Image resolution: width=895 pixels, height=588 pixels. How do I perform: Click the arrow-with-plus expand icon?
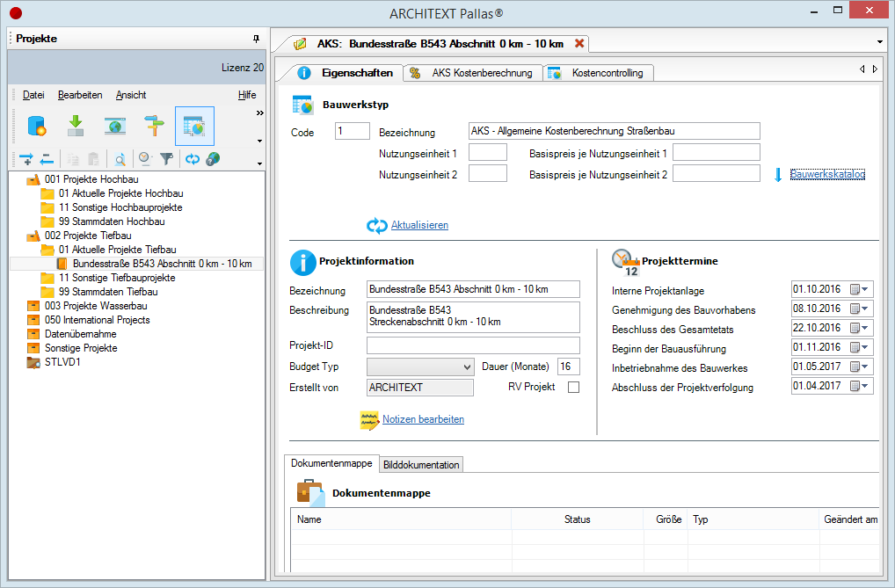click(x=26, y=159)
